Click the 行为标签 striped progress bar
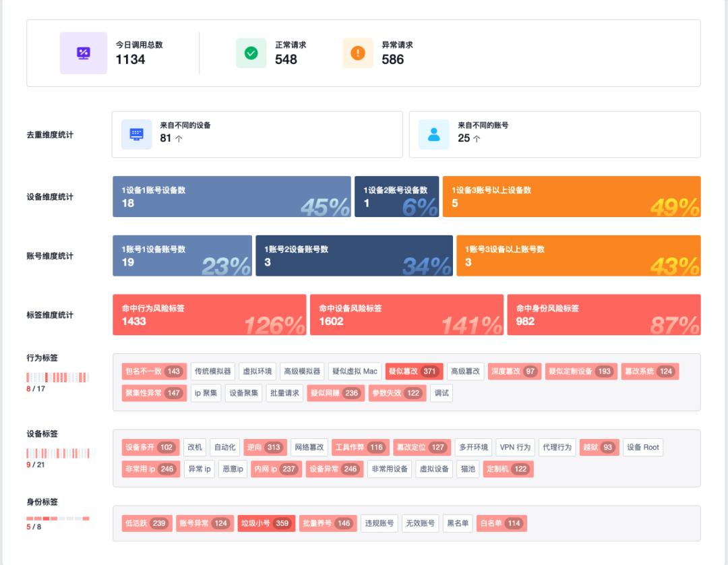The image size is (728, 565). pos(57,378)
